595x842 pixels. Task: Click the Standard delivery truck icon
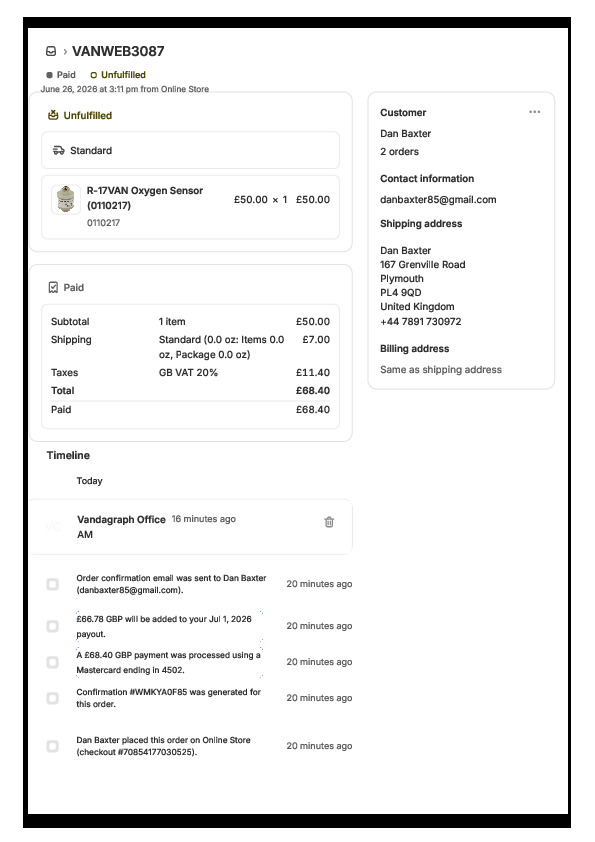coord(59,150)
